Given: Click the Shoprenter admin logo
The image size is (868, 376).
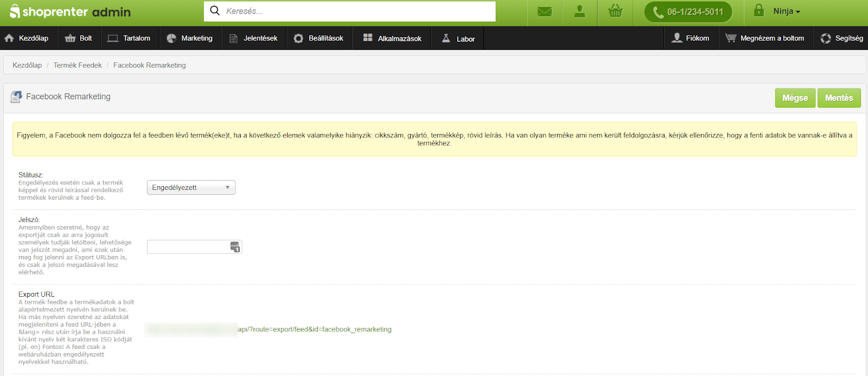Looking at the screenshot, I should pos(70,11).
